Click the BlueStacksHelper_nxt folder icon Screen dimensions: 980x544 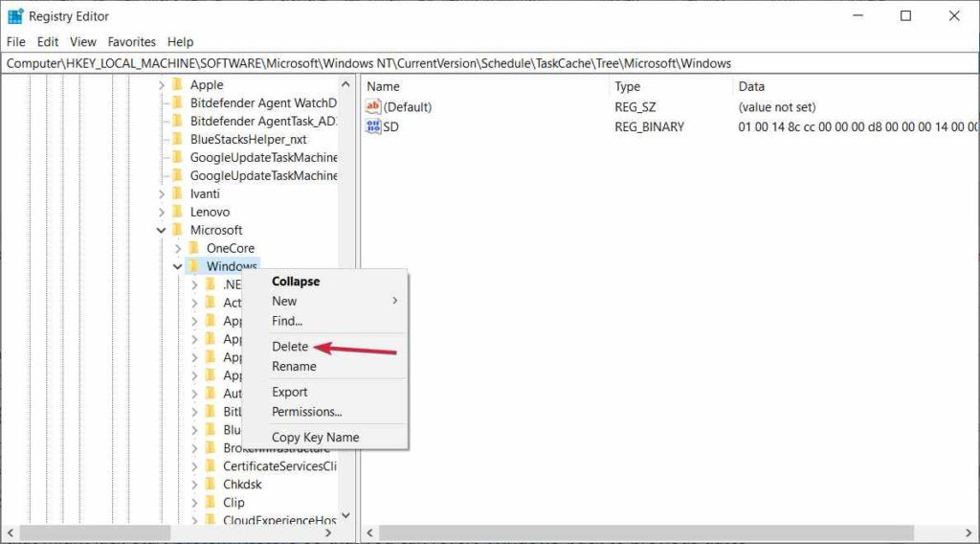pos(177,139)
